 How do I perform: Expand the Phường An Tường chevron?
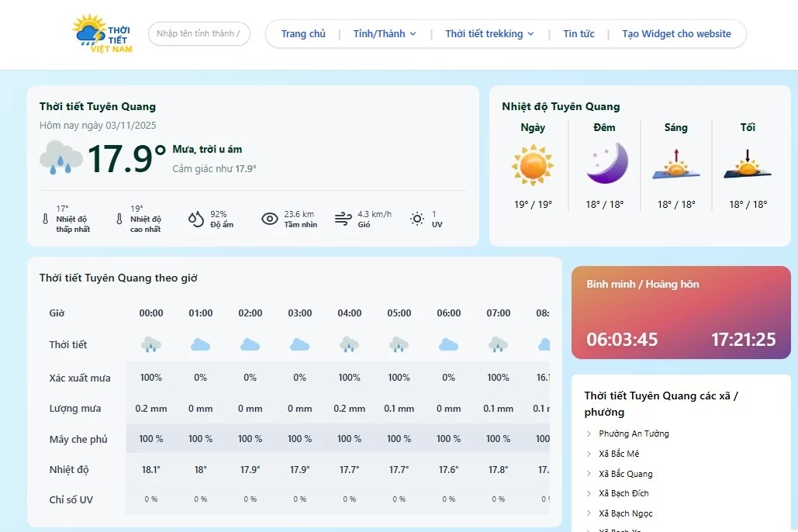click(x=589, y=434)
